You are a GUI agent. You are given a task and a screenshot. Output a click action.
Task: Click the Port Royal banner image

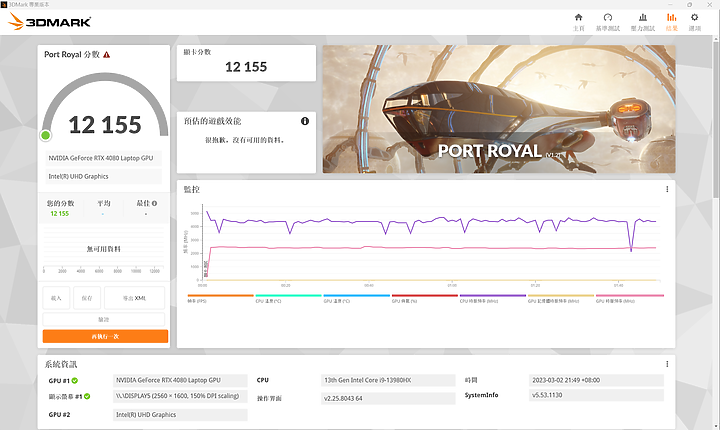(499, 109)
